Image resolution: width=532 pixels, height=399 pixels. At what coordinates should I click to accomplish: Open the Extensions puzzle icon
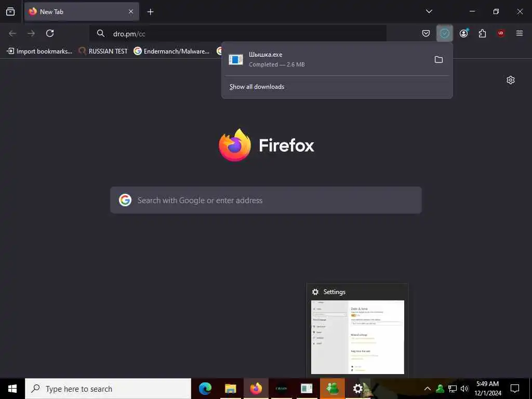(482, 33)
